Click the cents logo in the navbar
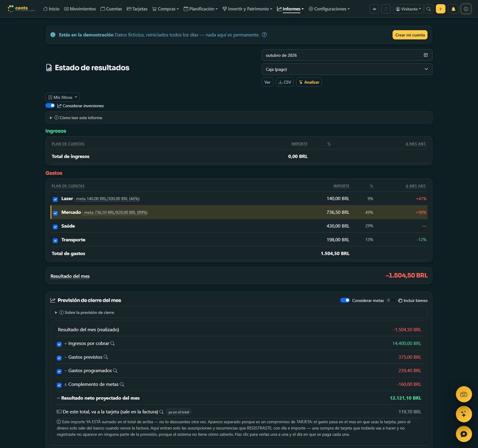 point(21,9)
